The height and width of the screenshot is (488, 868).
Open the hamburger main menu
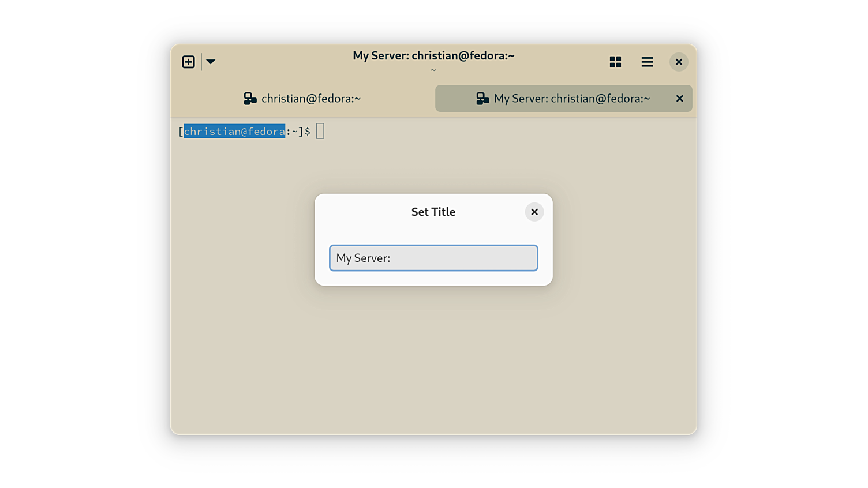click(x=647, y=62)
